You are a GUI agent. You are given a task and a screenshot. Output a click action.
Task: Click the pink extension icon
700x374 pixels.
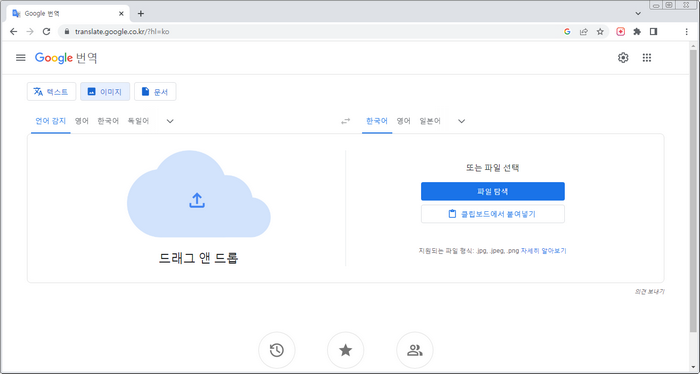pyautogui.click(x=621, y=31)
